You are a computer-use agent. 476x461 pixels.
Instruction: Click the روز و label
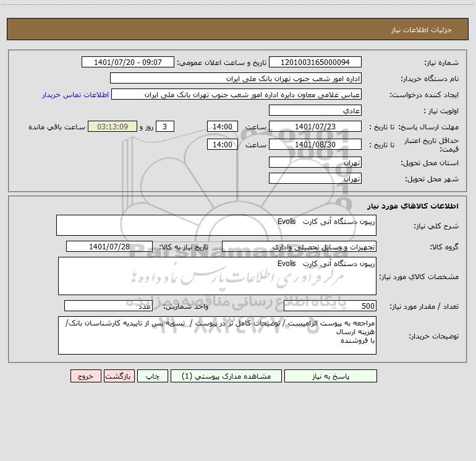(147, 127)
